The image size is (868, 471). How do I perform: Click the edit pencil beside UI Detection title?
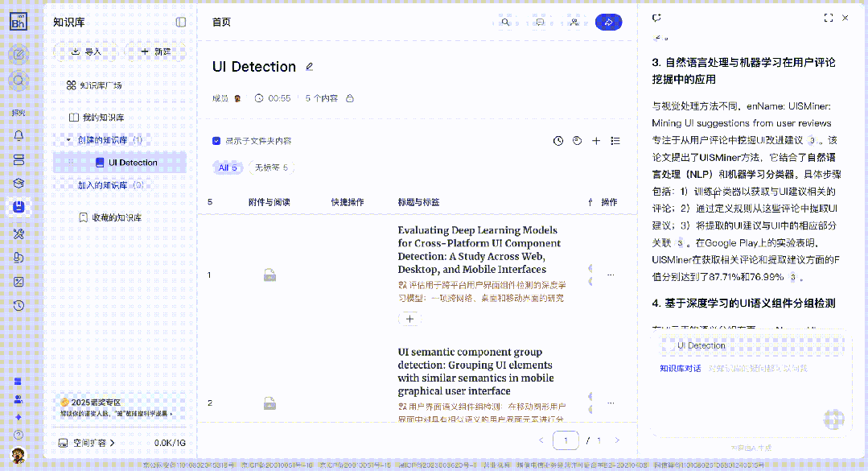click(310, 67)
